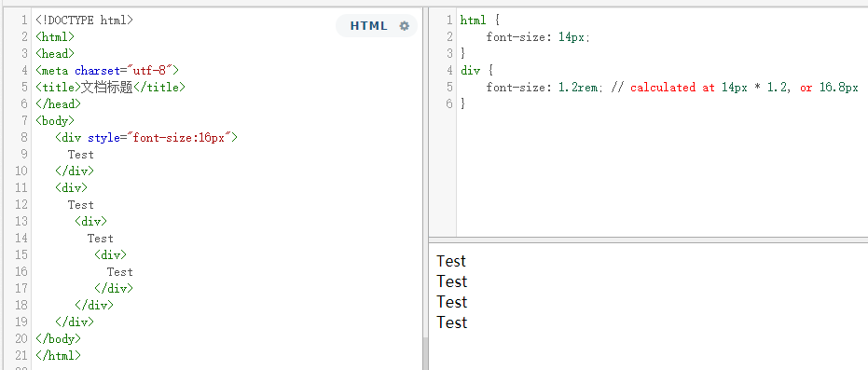
Task: Open HTML panel settings gear
Action: click(x=405, y=26)
